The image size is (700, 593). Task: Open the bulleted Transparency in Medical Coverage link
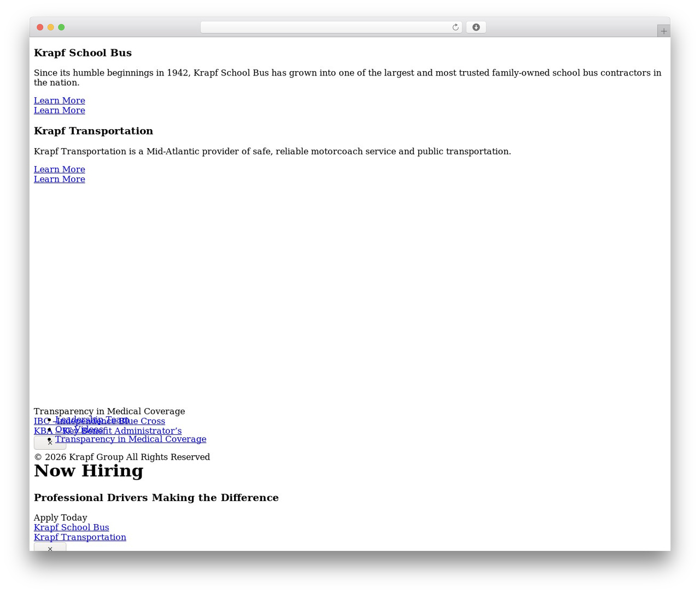point(131,439)
